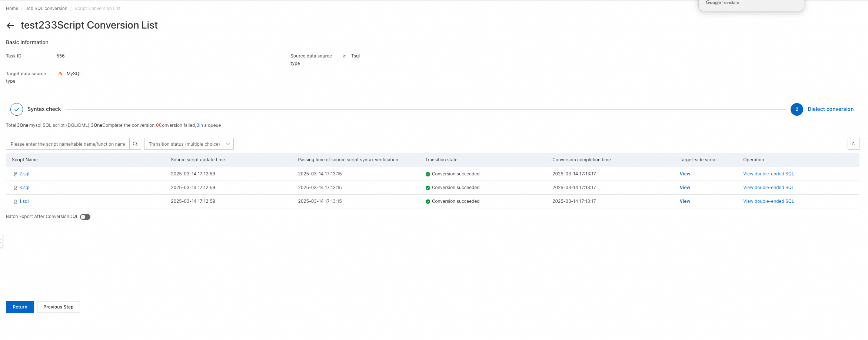Click the file icon next to 1.sql
868x340 pixels.
[16, 202]
